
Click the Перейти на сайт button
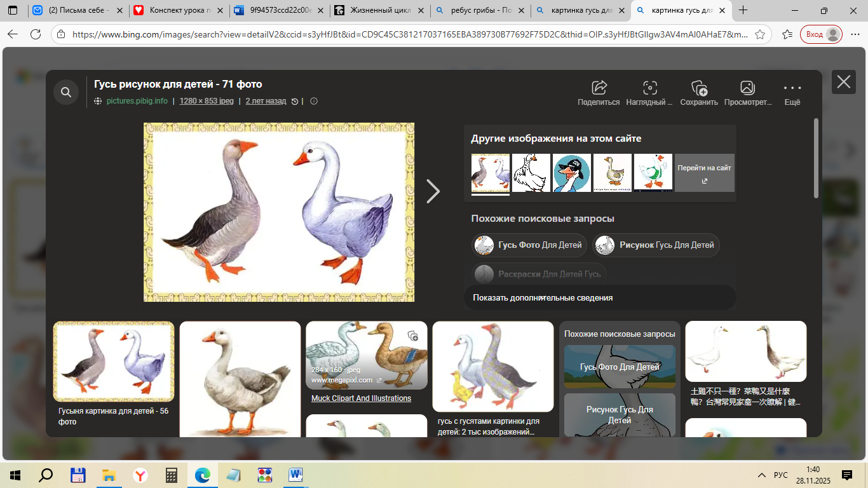coord(704,173)
